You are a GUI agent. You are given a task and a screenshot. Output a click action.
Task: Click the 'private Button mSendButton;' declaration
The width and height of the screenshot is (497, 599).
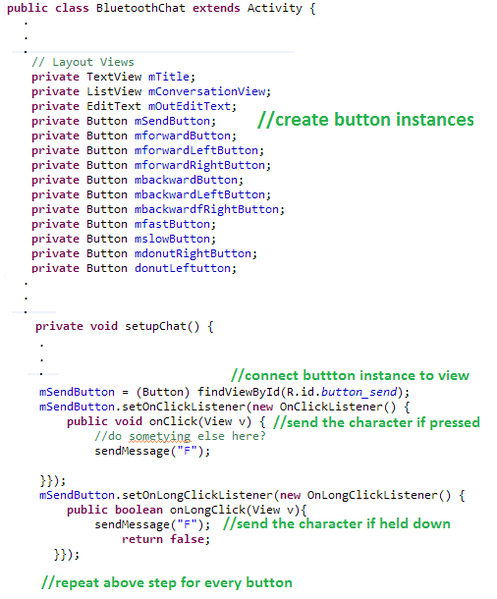click(123, 121)
